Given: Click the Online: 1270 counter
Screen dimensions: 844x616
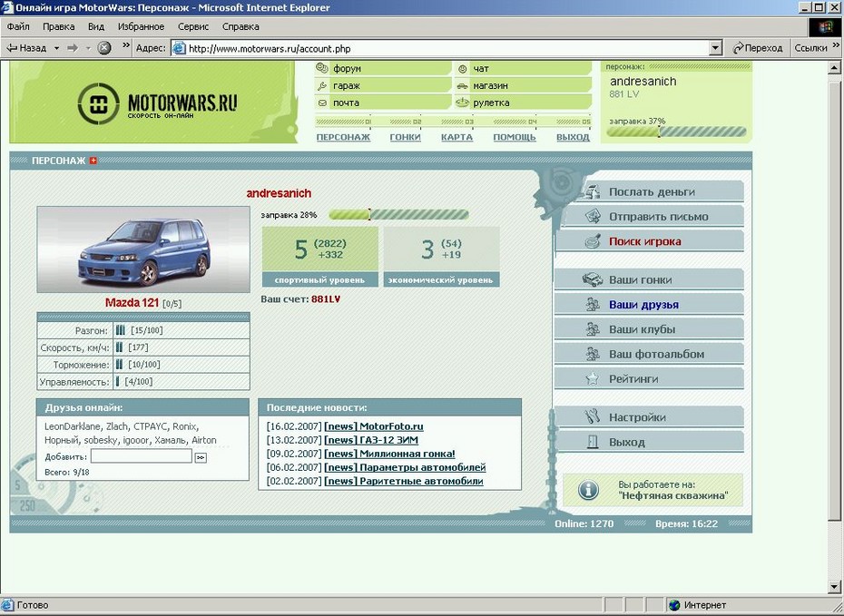Looking at the screenshot, I should pos(584,523).
